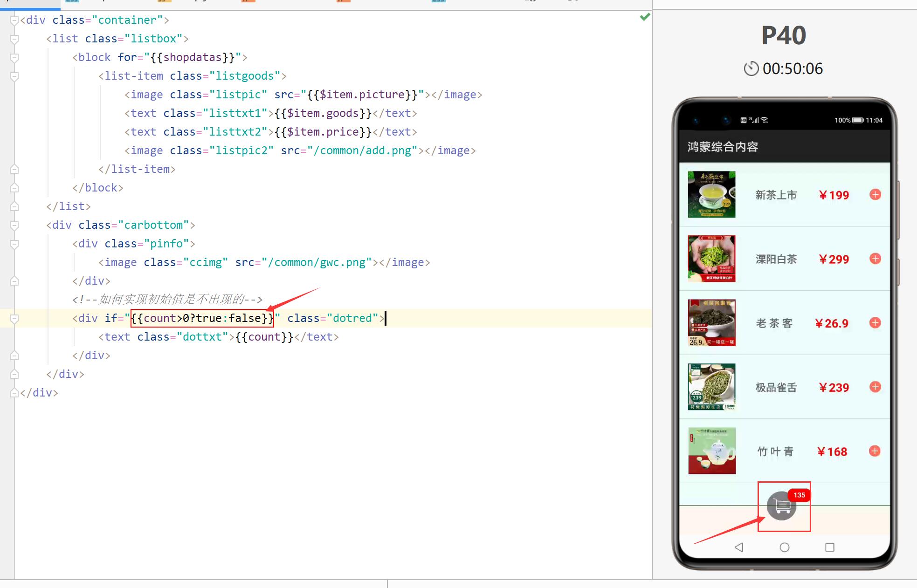Click fold marker at closing list-item tag
This screenshot has width=917, height=588.
pos(14,169)
